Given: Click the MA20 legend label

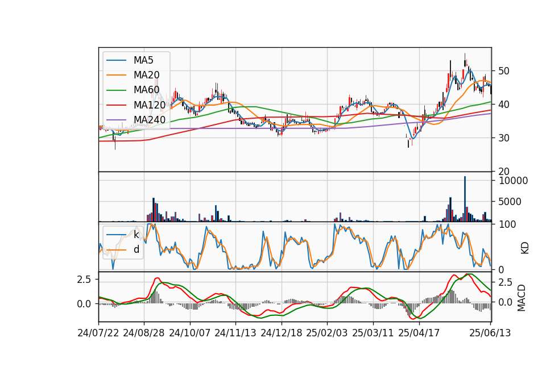Looking at the screenshot, I should [x=146, y=75].
